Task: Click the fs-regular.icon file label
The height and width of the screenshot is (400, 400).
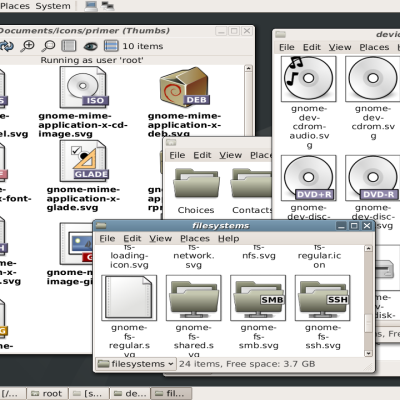Action: (x=319, y=256)
